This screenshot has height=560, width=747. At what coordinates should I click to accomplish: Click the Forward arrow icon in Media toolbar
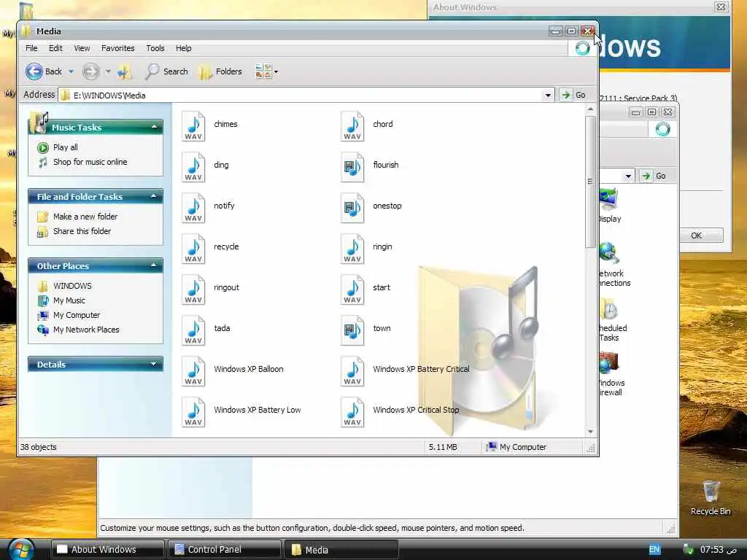tap(90, 71)
